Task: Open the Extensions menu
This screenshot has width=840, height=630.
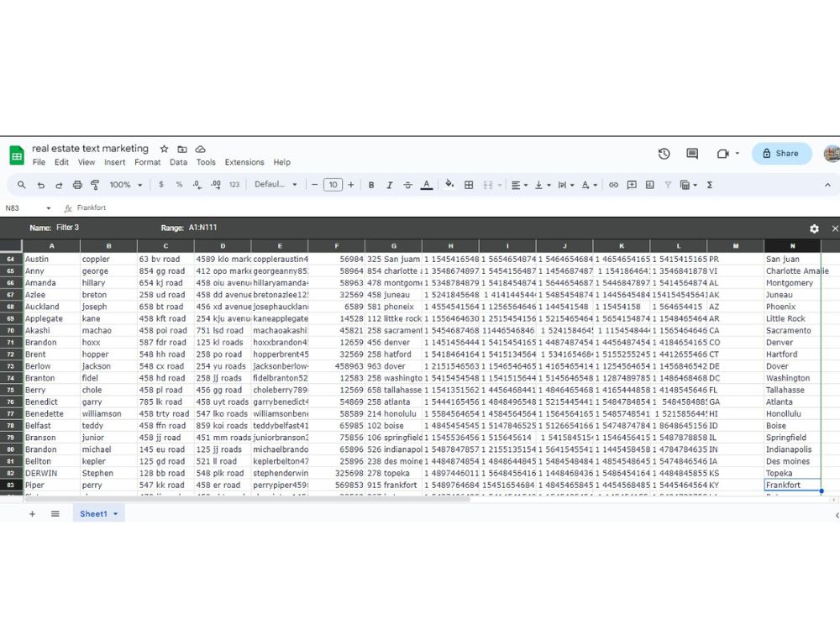Action: click(x=244, y=162)
